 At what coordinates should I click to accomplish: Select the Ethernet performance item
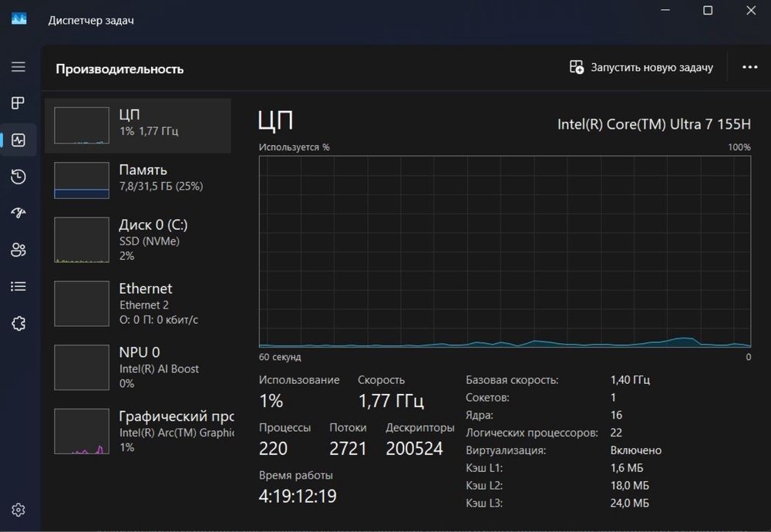(138, 303)
